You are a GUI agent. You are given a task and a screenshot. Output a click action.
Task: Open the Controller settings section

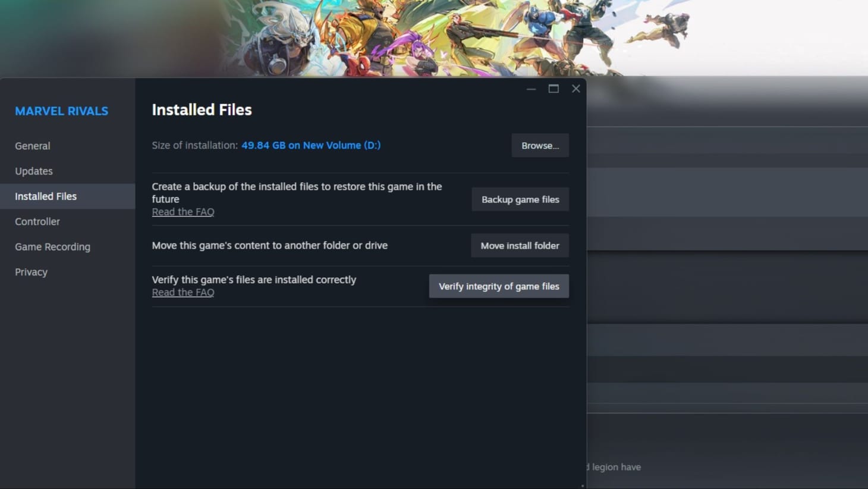37,221
